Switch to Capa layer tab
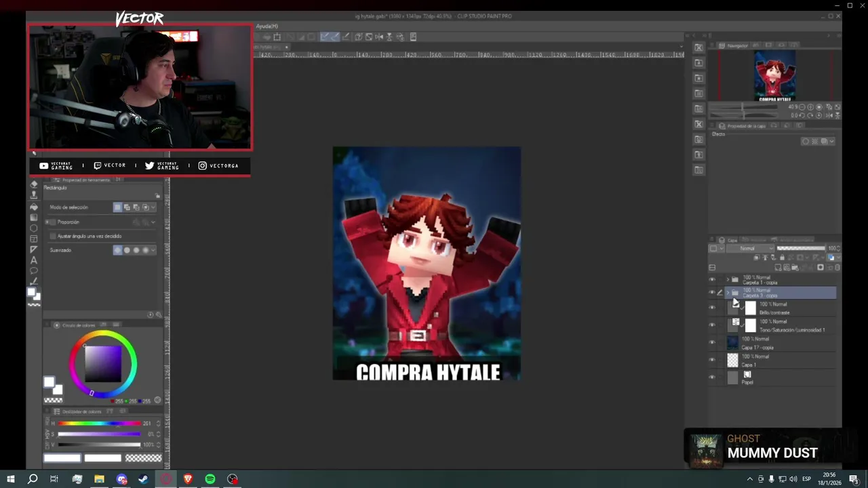The image size is (868, 488). pyautogui.click(x=728, y=240)
